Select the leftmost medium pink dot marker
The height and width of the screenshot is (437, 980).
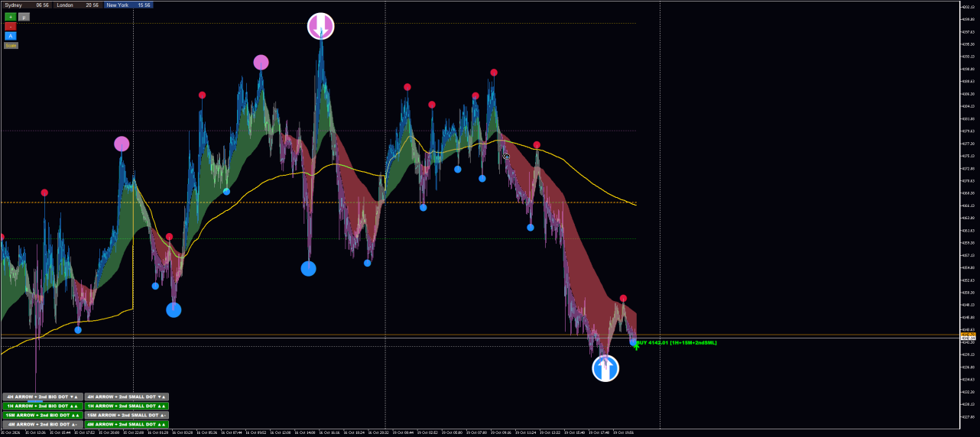[122, 144]
